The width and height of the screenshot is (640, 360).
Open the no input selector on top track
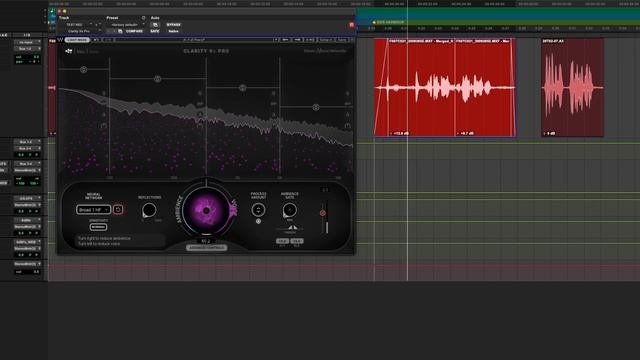27,42
